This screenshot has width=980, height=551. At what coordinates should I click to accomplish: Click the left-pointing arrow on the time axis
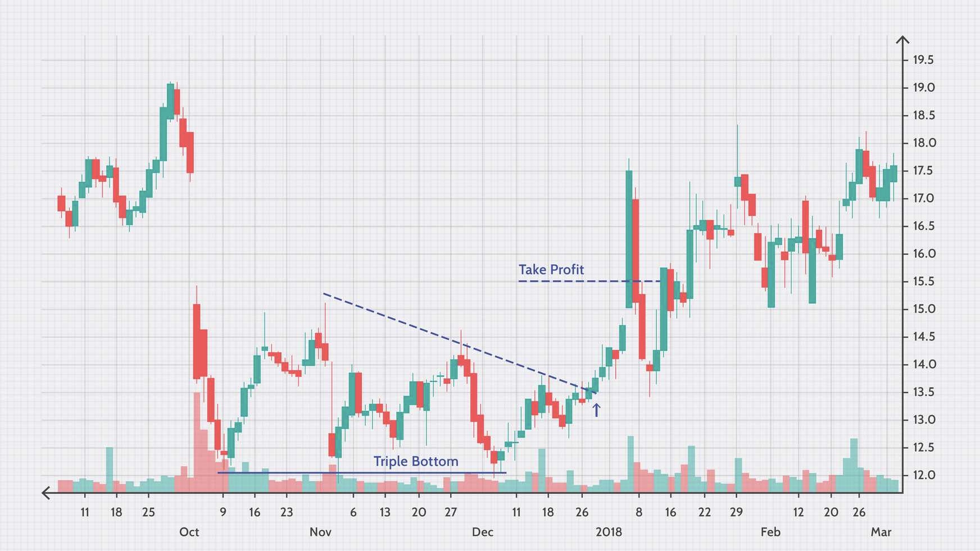pos(47,493)
